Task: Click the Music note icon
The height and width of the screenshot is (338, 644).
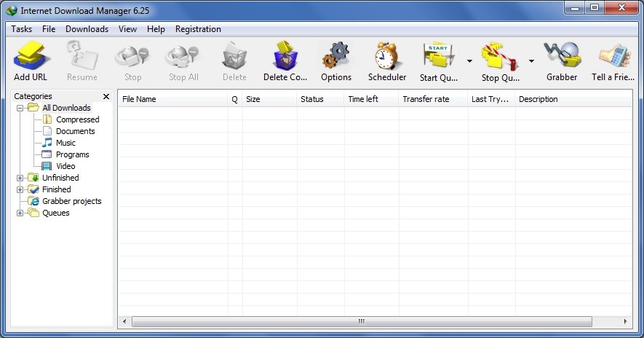Action: coord(47,143)
